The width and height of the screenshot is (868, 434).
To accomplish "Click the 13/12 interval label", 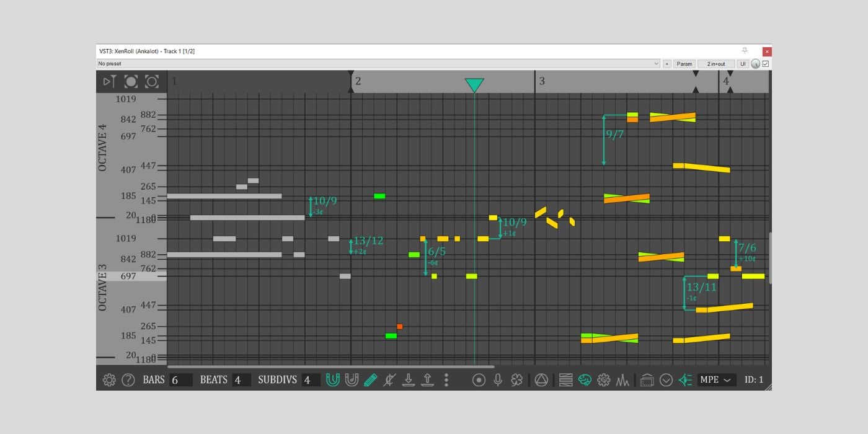I will point(368,241).
